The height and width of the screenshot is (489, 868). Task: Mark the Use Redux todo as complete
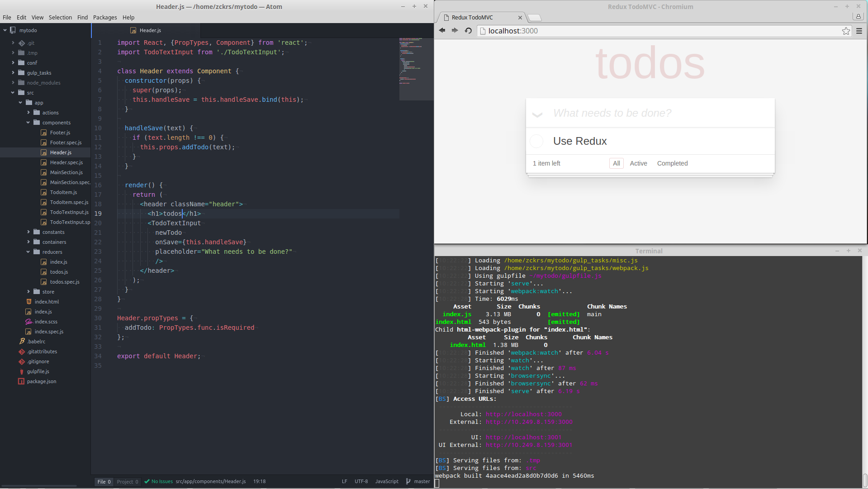coord(536,141)
